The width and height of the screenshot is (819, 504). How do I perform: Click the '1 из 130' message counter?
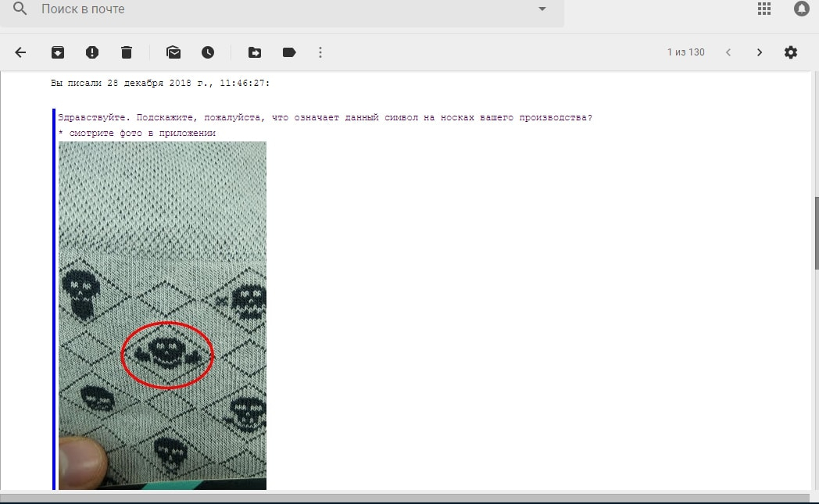click(686, 52)
